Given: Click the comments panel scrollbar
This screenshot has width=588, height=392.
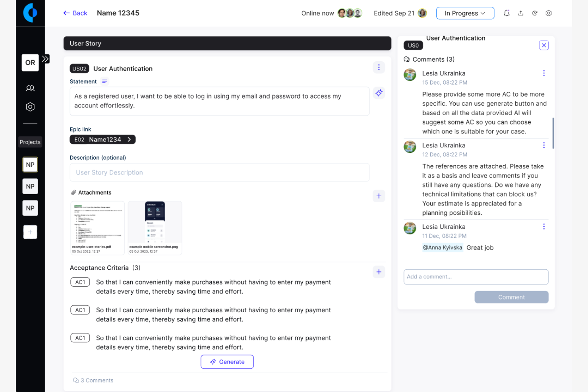Looking at the screenshot, I should tap(553, 133).
